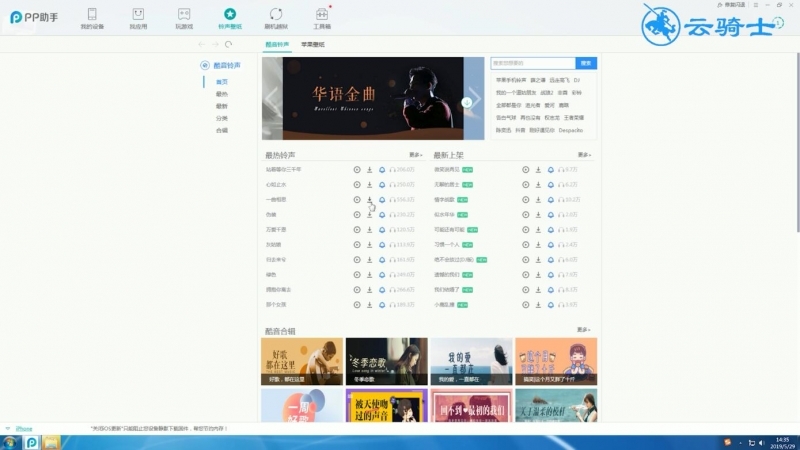Screen dimensions: 800x450
Task: Select the 铃声壁纸 star icon
Action: tap(230, 14)
